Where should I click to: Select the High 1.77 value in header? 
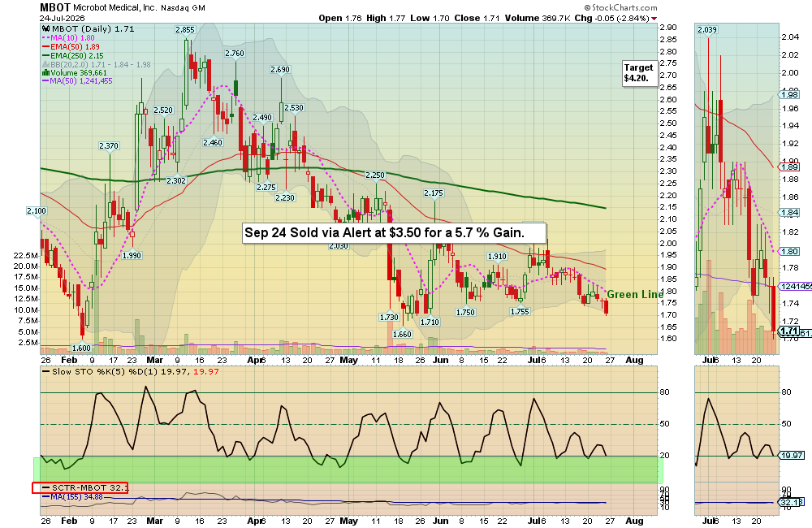point(386,18)
